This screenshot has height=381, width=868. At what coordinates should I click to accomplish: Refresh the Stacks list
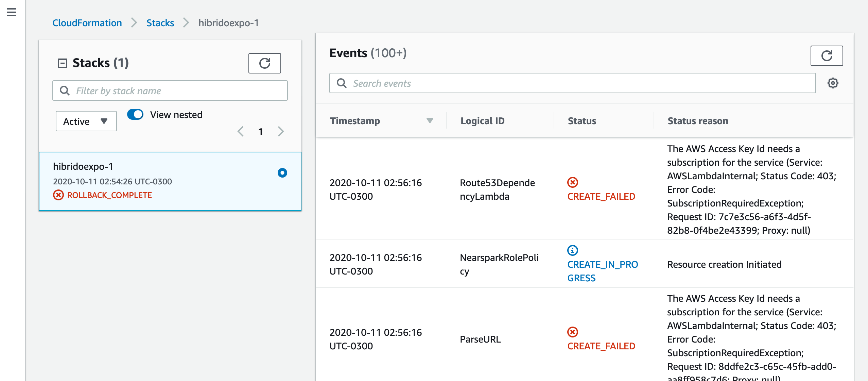pos(264,63)
